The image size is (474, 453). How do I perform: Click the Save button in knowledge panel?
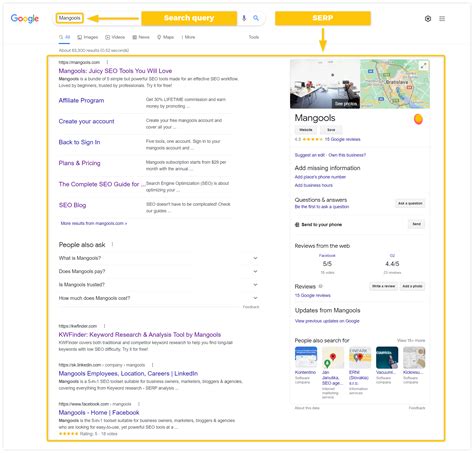(x=331, y=130)
